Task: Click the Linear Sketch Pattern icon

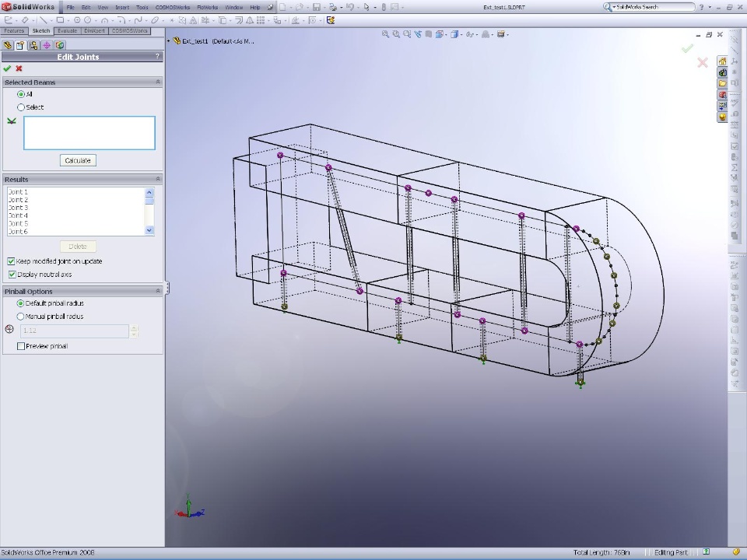Action: pyautogui.click(x=260, y=20)
